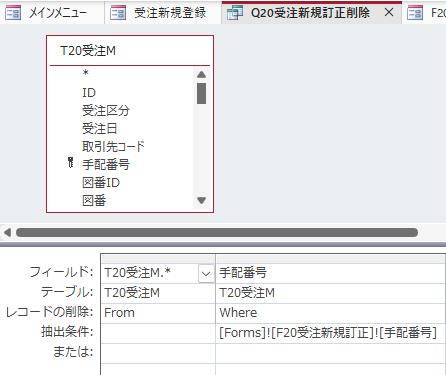
Task: Click the table cell under T20受注M.* column
Action: pyautogui.click(x=158, y=293)
